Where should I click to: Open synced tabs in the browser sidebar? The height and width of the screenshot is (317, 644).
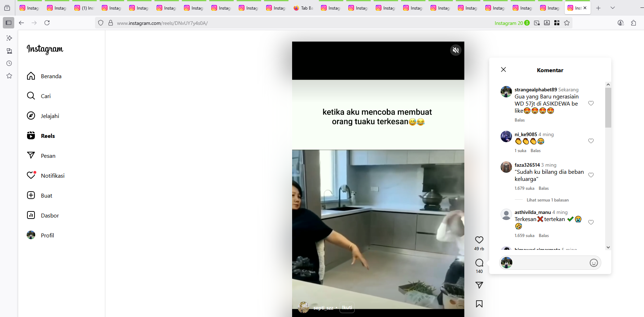click(9, 51)
